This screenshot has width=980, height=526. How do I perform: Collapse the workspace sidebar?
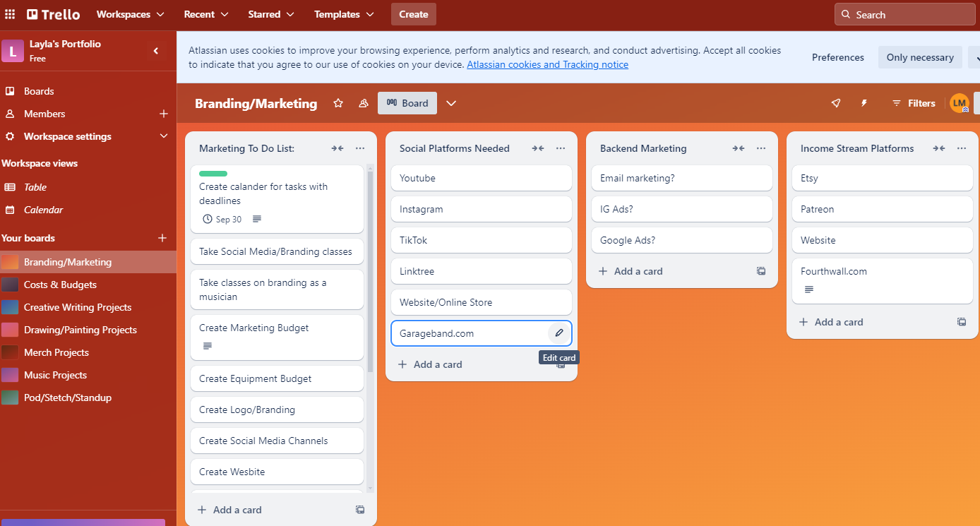pos(156,51)
